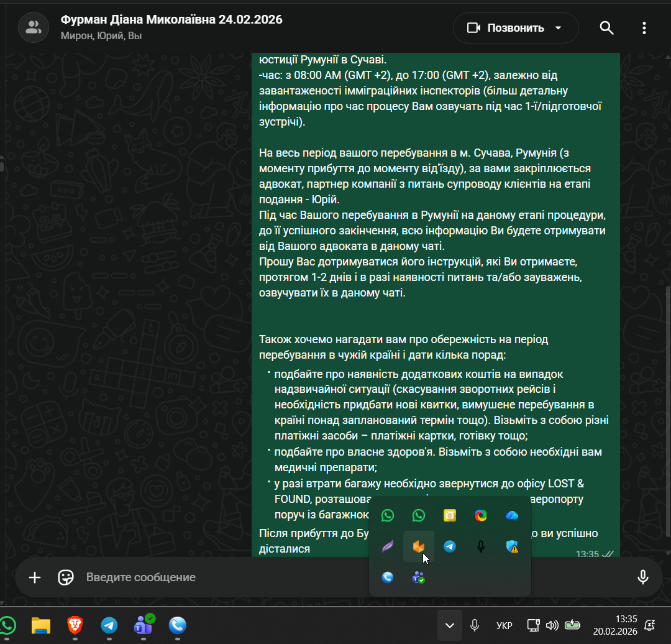Open the Windows Security shield warning icon

pos(512,546)
